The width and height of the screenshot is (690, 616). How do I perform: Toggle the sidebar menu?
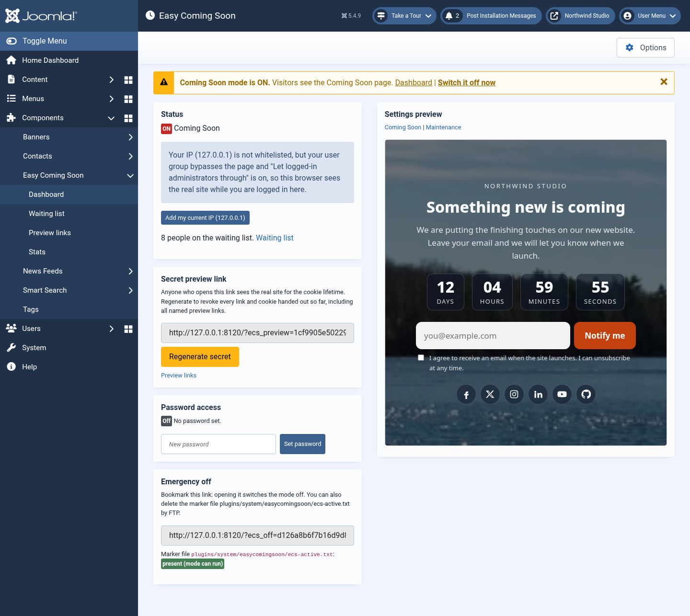(x=69, y=41)
